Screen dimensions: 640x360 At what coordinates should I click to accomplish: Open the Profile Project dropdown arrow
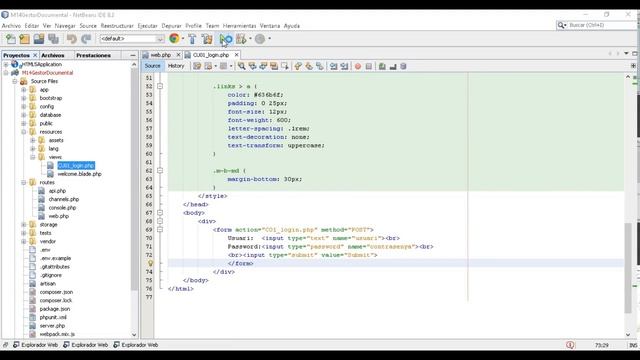pyautogui.click(x=269, y=39)
